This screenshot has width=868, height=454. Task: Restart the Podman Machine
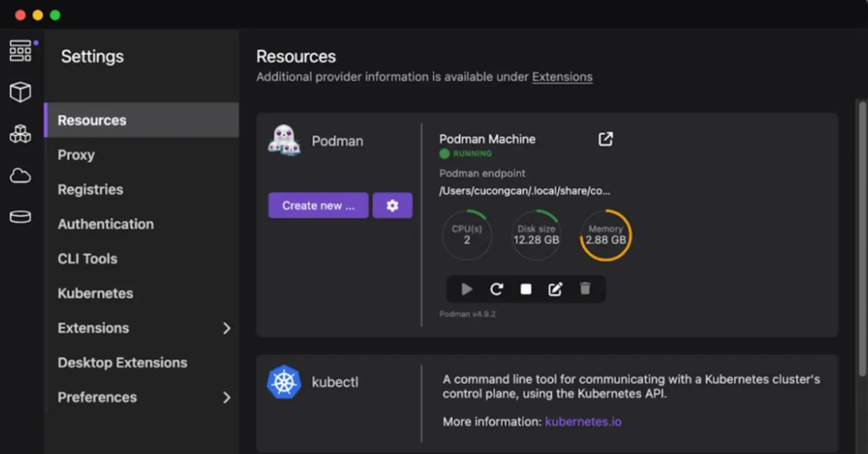pos(496,289)
